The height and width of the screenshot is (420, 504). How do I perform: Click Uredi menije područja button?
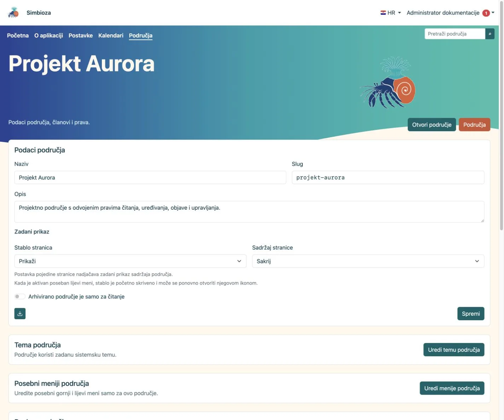(452, 388)
